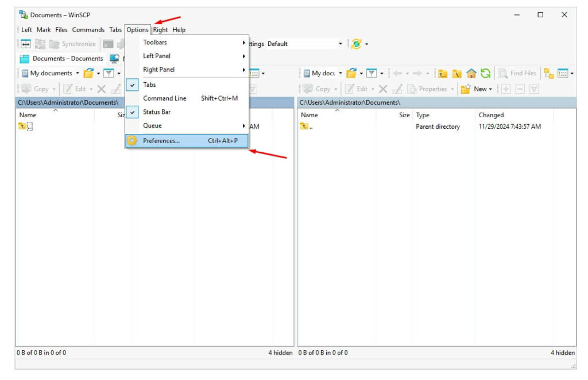Open the left My documents drive dropdown
Screen dimensions: 588x380
pyautogui.click(x=78, y=73)
